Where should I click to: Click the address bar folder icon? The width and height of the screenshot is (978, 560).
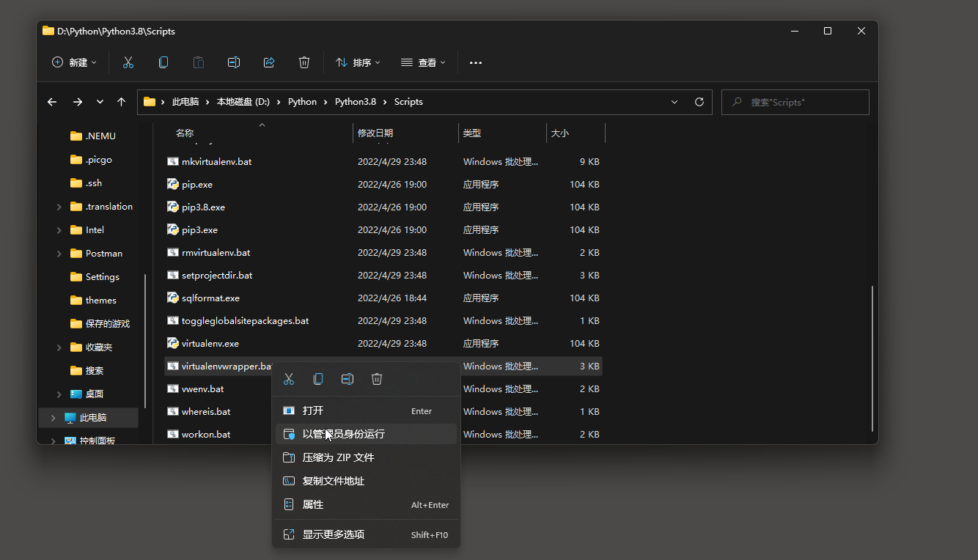(x=150, y=102)
